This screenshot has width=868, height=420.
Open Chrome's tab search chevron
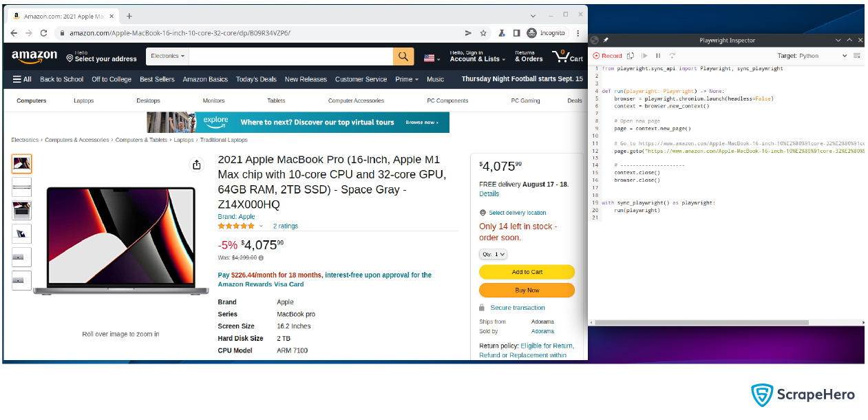tap(533, 15)
